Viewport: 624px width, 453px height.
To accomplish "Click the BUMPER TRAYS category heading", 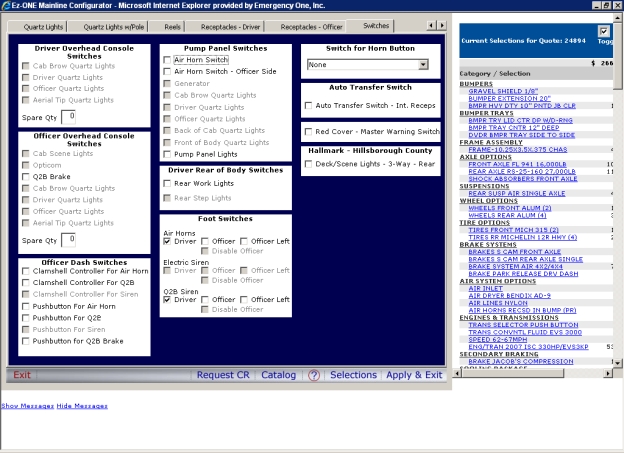I will pos(486,113).
